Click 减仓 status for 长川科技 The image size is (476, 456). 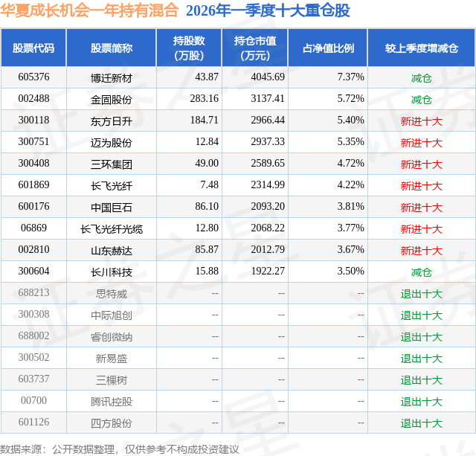422,272
